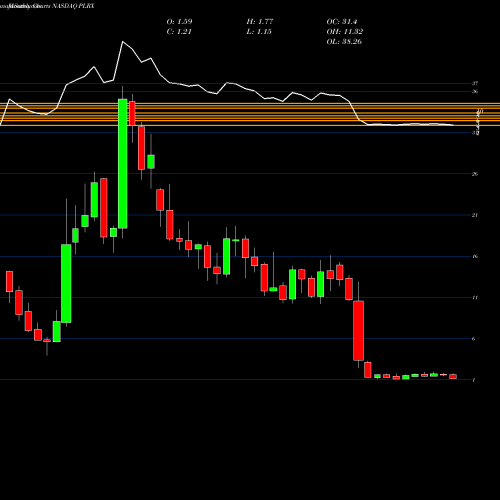Screen dimensions: 500x500
Task: Click the 'NASDAQ PLRX' chart title
Action: 73,6
